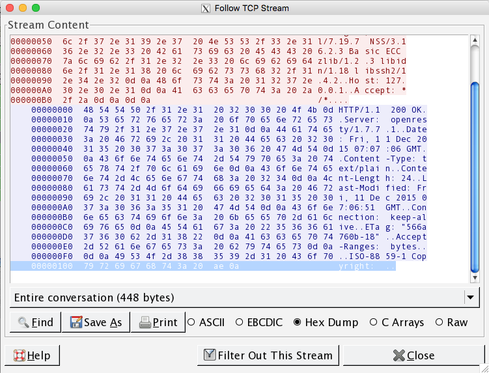The height and width of the screenshot is (373, 489).
Task: Click the 'ext/plai n..Conte' ASCII text
Action: point(382,168)
